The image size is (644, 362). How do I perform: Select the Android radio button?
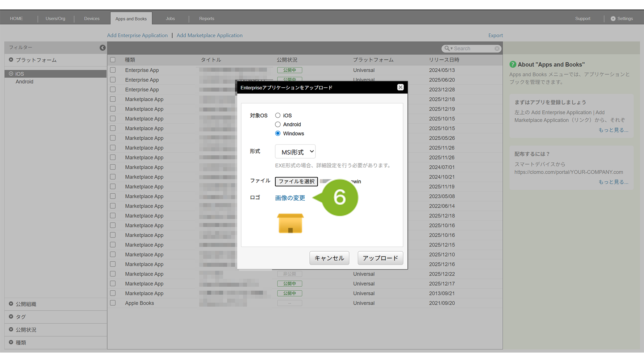[x=278, y=125]
